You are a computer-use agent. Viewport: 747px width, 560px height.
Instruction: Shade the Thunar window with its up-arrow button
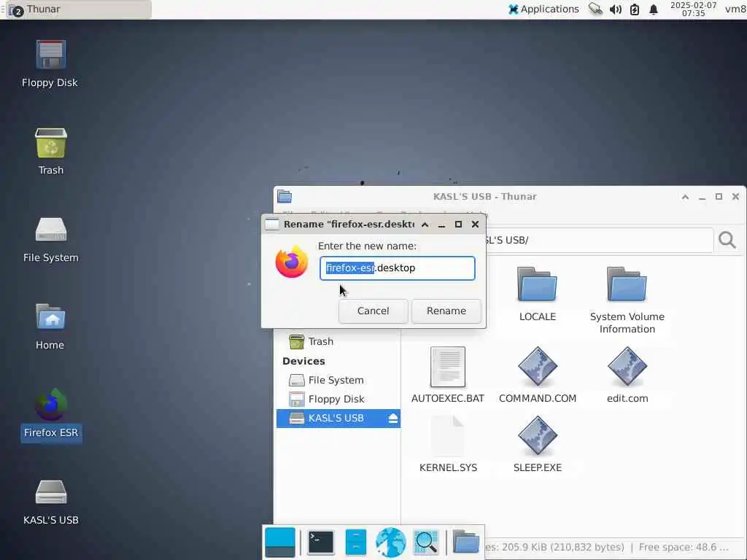tap(685, 197)
